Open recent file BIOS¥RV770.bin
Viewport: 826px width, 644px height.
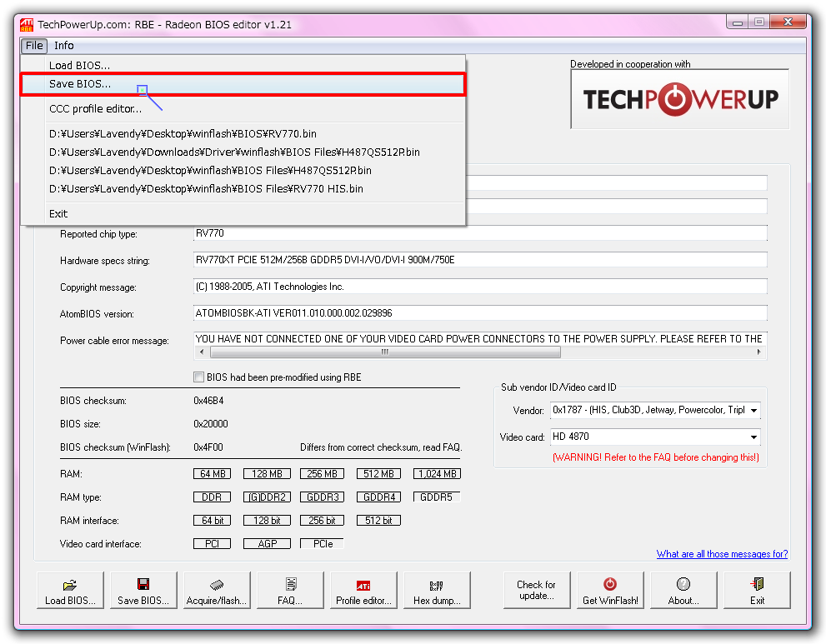point(243,134)
